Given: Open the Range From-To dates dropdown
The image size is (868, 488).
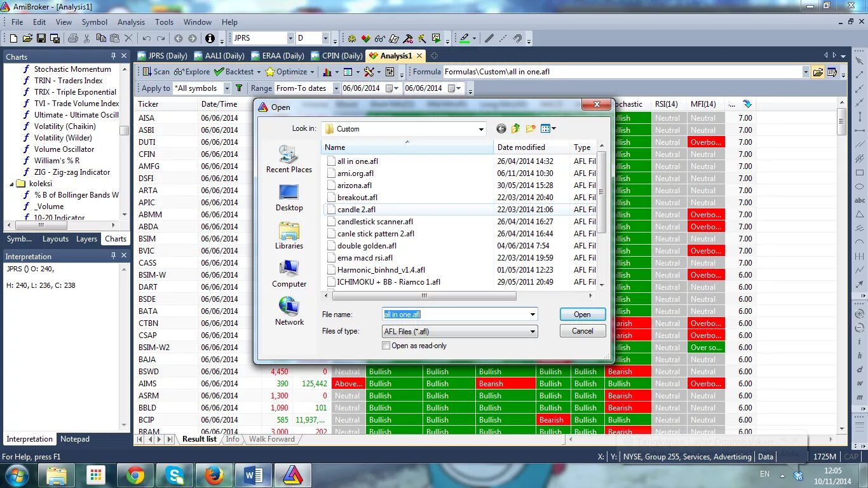Looking at the screenshot, I should click(x=336, y=88).
